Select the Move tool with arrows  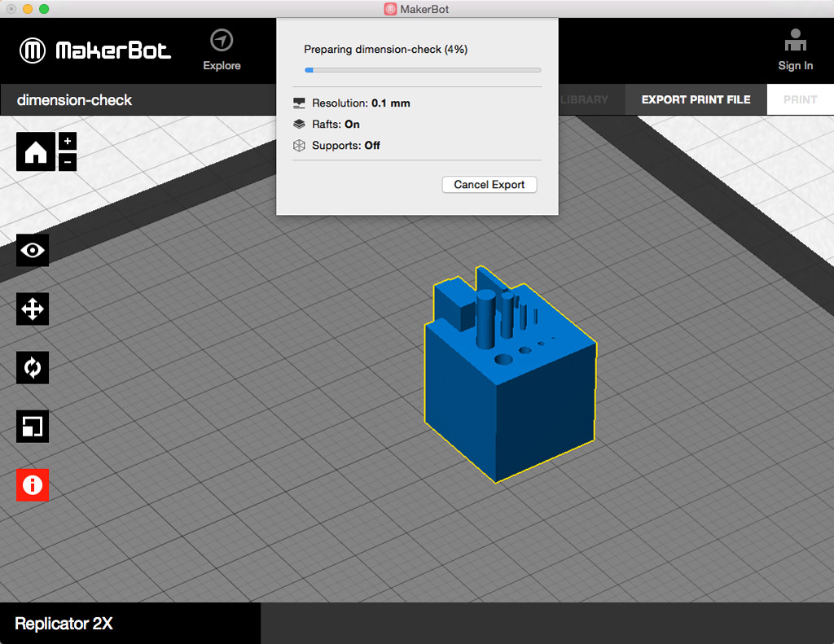pos(33,309)
